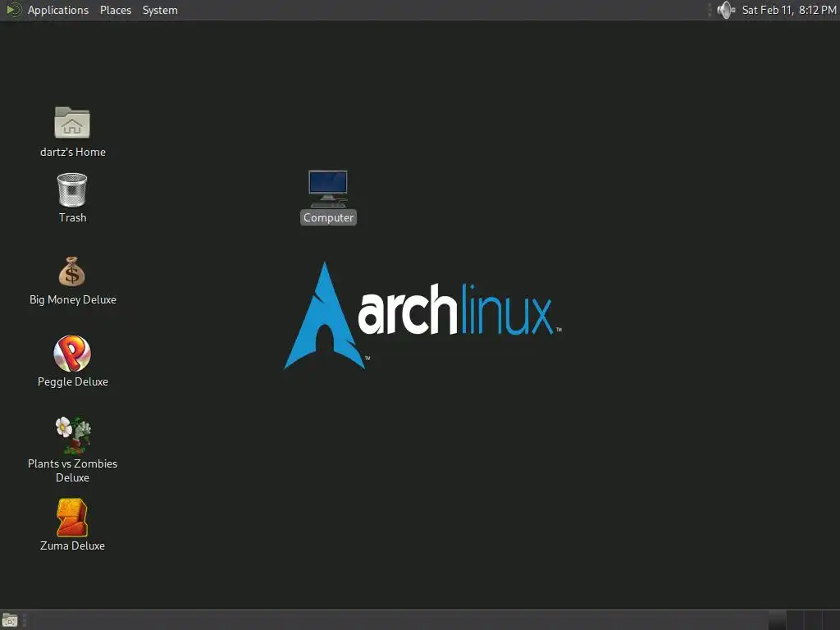Select Plants vs Zombies Deluxe icon
This screenshot has width=840, height=630.
(x=73, y=436)
